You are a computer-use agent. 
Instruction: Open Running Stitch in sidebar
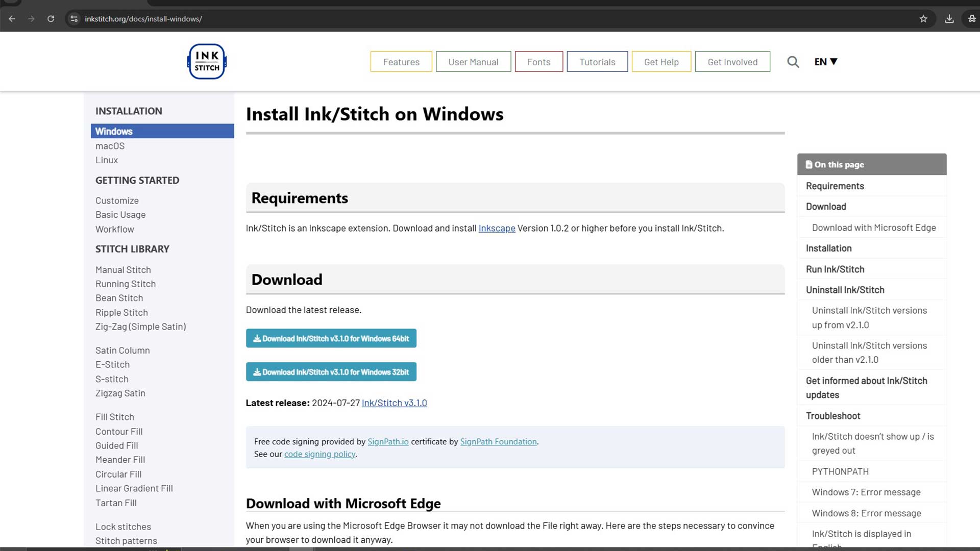pyautogui.click(x=126, y=284)
